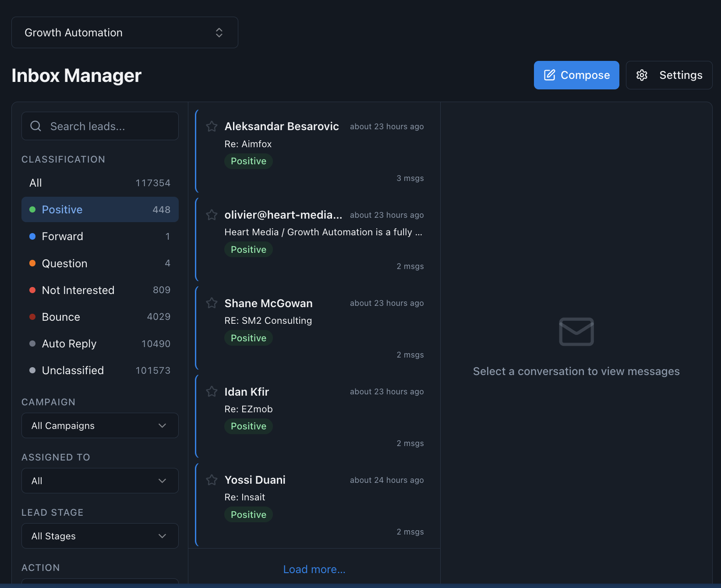
Task: Star the Yossi Duani conversation
Action: tap(212, 480)
